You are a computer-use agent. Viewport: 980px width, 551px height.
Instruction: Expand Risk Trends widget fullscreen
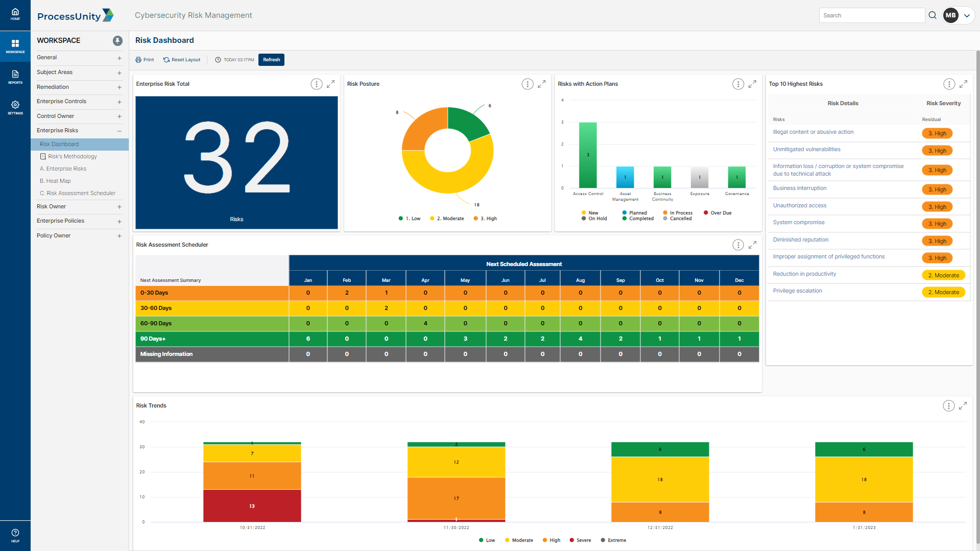(963, 405)
